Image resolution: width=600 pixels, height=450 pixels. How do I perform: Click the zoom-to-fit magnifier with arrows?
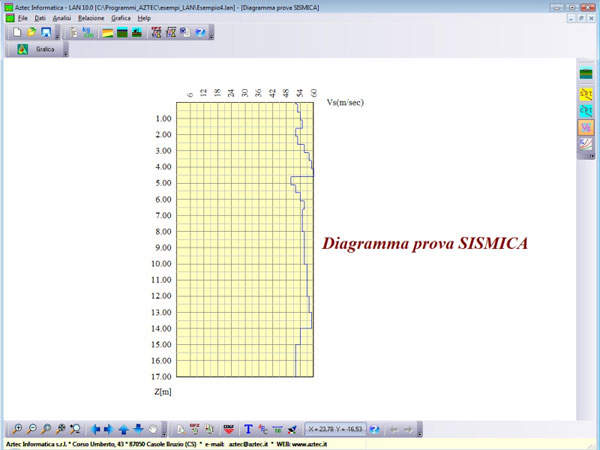[60, 429]
